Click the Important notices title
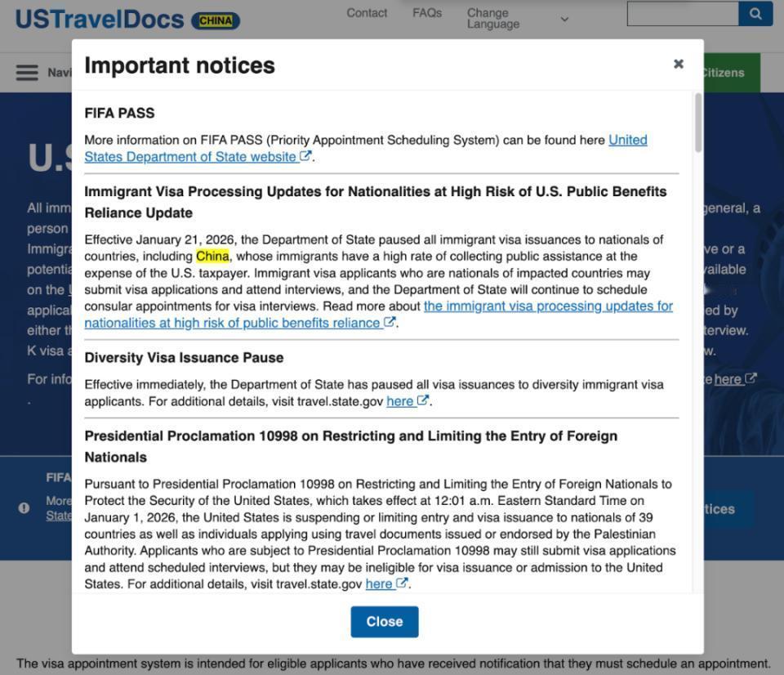The image size is (784, 675). (180, 65)
